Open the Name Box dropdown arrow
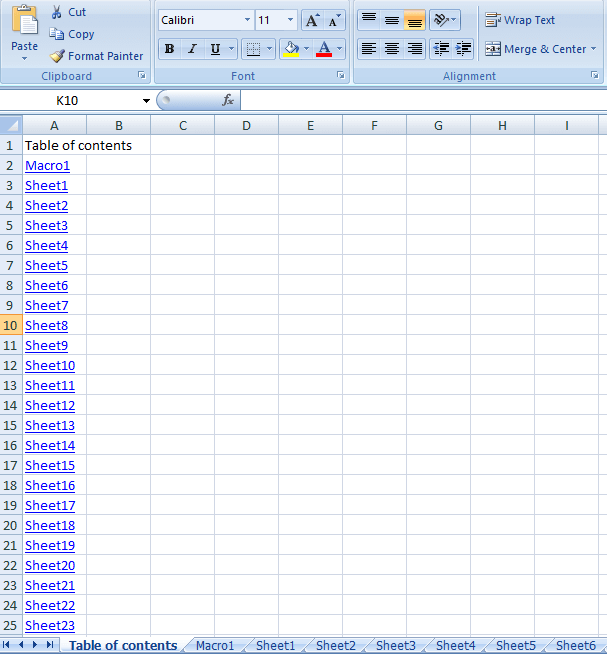Viewport: 607px width, 655px height. pos(146,101)
